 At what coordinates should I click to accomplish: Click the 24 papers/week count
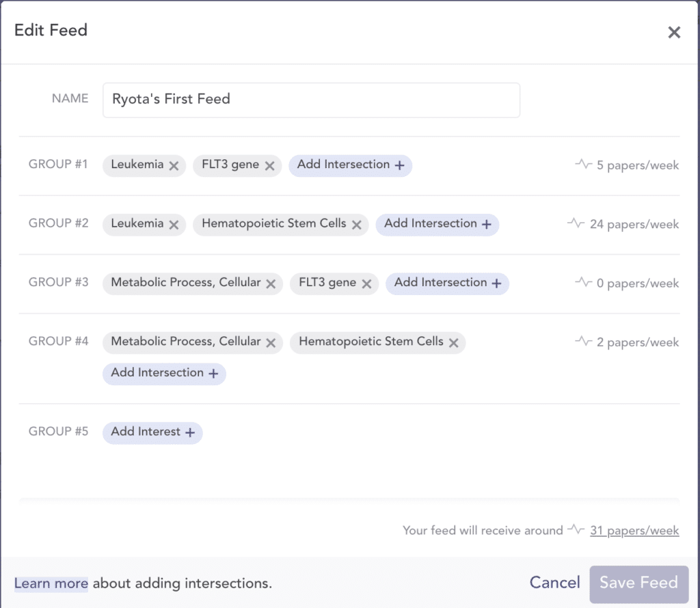coord(634,224)
